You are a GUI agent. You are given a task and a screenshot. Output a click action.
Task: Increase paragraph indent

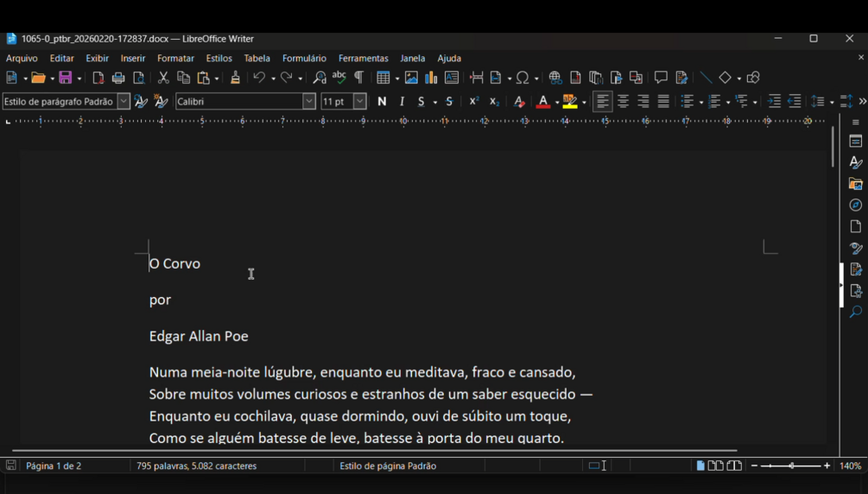(774, 101)
